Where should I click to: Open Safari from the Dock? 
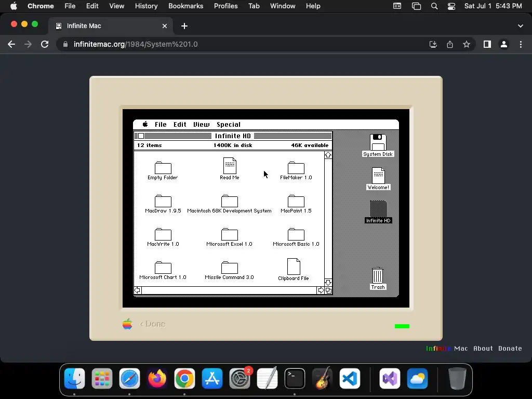(129, 378)
